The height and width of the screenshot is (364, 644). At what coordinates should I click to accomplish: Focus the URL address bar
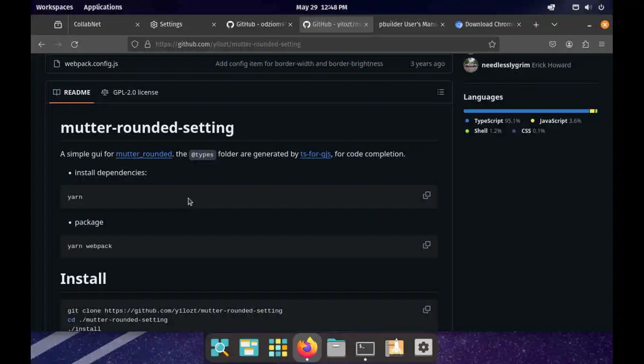(x=313, y=44)
